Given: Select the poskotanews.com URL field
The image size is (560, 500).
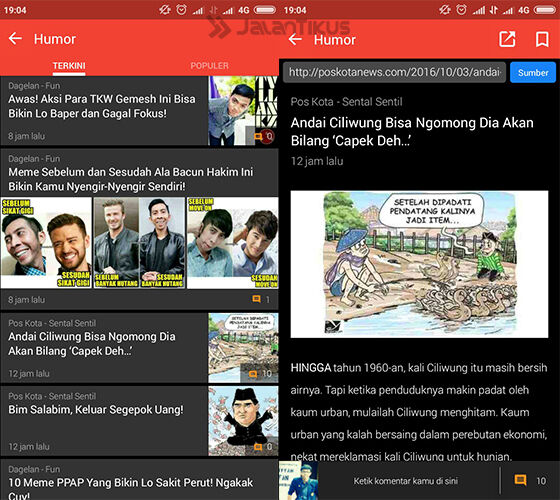Looking at the screenshot, I should [x=394, y=72].
